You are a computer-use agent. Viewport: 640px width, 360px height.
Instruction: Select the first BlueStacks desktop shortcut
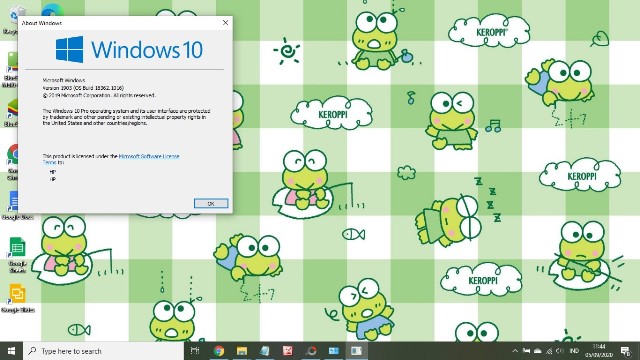tap(11, 69)
